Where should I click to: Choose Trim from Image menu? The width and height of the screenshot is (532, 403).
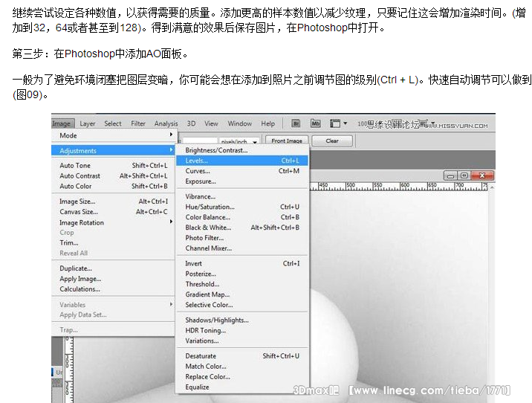tap(113, 242)
